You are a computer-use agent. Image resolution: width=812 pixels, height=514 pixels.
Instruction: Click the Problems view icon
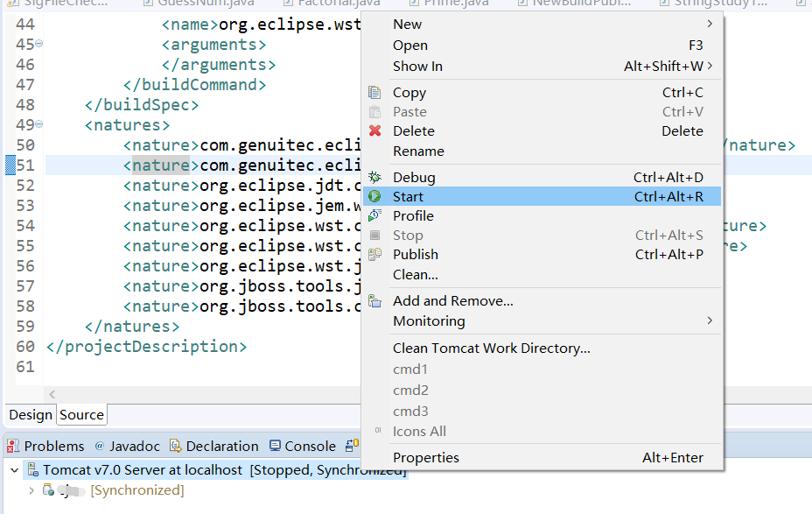(x=13, y=446)
